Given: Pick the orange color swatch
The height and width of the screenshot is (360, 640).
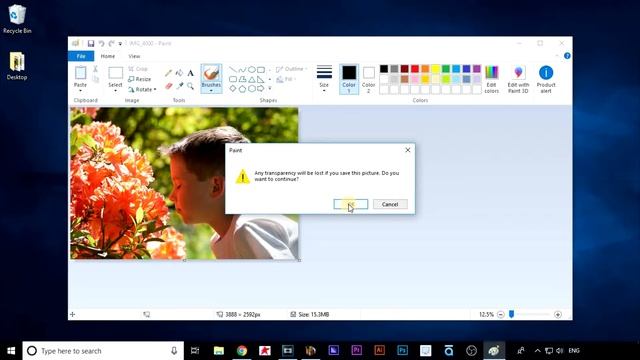Looking at the screenshot, I should pyautogui.click(x=425, y=69).
